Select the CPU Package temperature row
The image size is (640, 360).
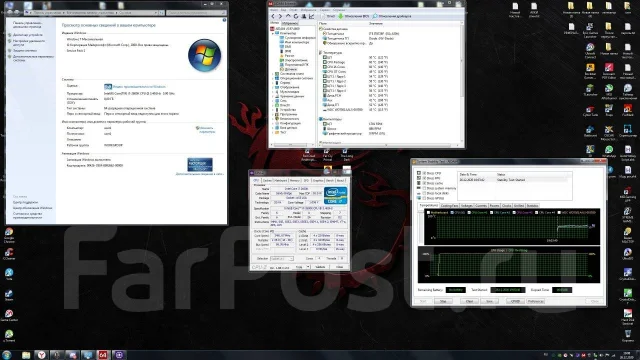tap(355, 62)
